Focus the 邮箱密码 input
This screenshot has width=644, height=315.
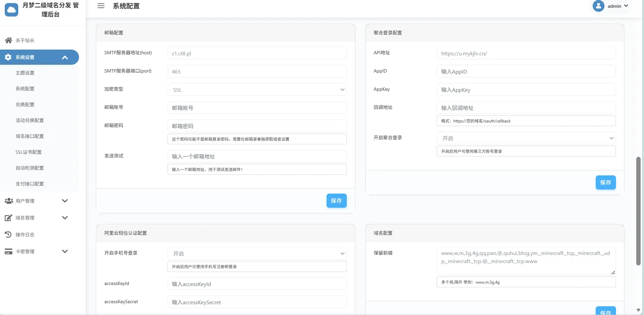pos(257,126)
